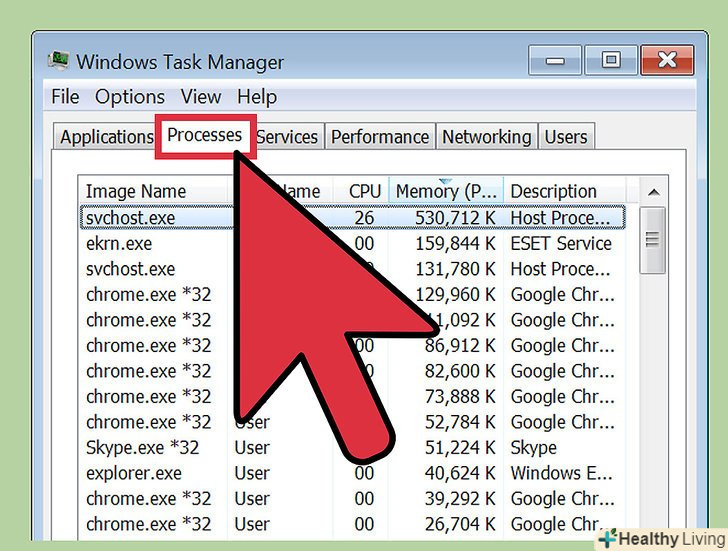Switch to the Services tab
This screenshot has height=551, width=728.
point(287,137)
